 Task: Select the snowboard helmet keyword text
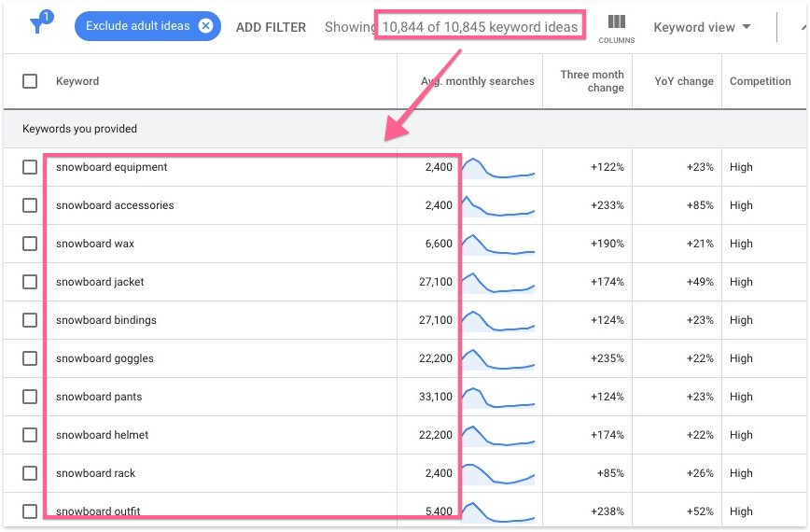click(103, 435)
